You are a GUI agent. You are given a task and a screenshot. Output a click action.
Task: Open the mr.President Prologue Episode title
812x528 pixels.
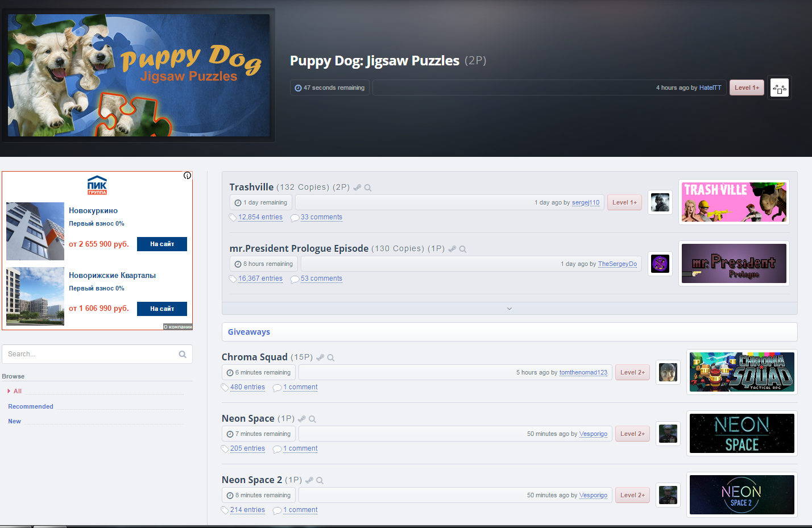point(299,248)
